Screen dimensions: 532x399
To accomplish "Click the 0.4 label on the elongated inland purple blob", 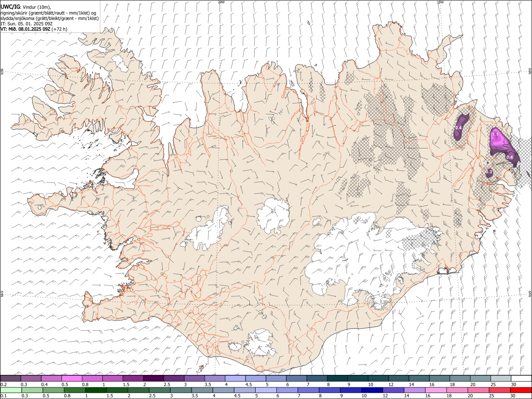I will coord(458,128).
